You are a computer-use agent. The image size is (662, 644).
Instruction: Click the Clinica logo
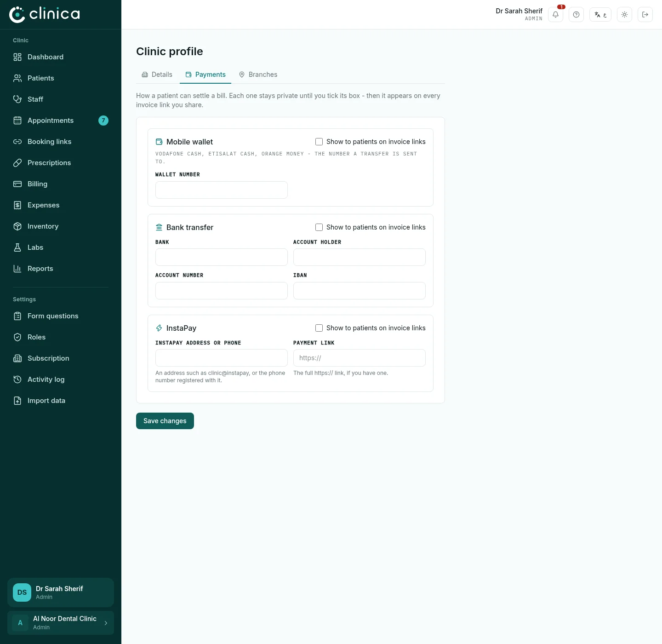pos(45,14)
